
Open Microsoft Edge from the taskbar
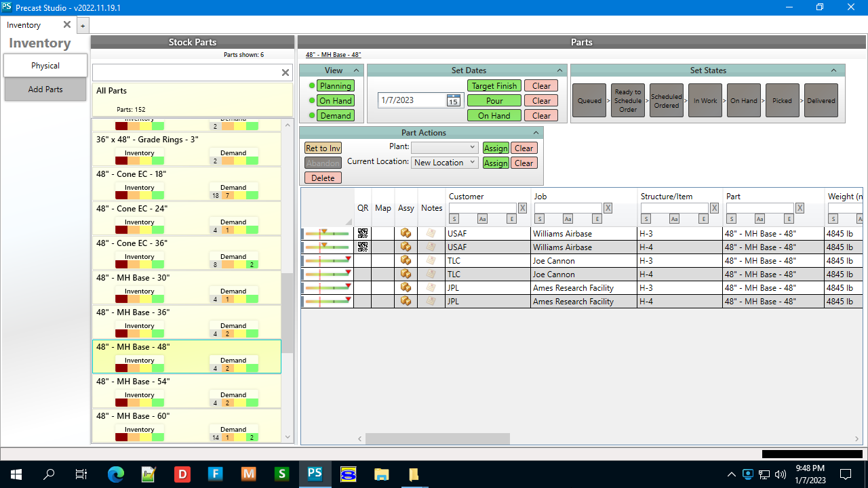tap(116, 474)
